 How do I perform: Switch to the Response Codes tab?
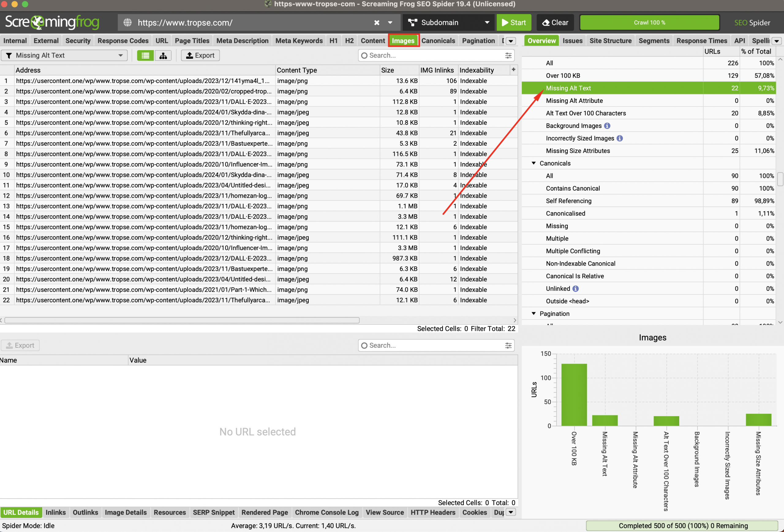123,41
